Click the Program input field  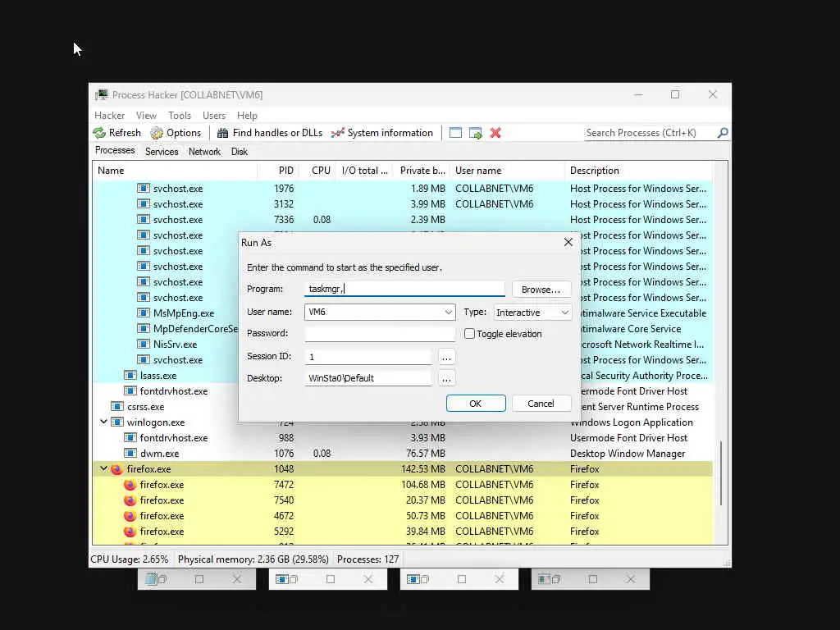404,289
